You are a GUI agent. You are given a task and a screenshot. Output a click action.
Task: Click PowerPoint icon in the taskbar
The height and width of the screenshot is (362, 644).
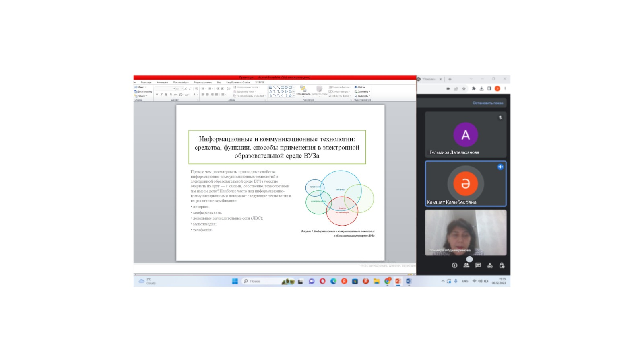[398, 281]
